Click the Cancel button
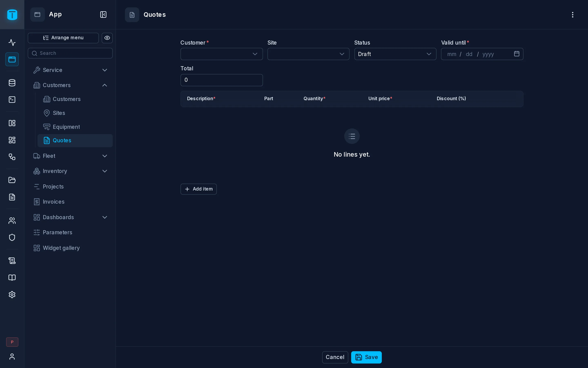The image size is (588, 368). (x=335, y=357)
